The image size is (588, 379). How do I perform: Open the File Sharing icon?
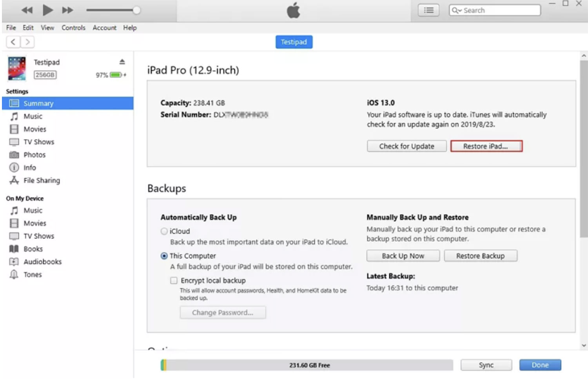(x=14, y=180)
